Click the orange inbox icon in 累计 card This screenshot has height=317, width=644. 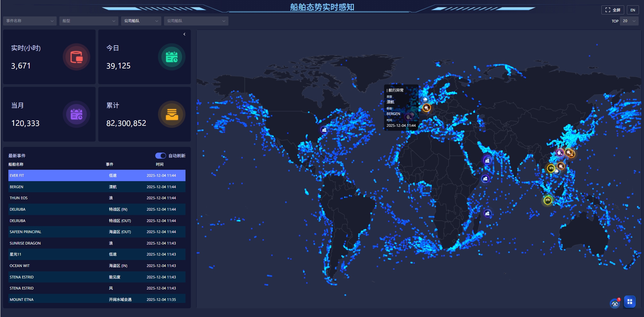171,114
